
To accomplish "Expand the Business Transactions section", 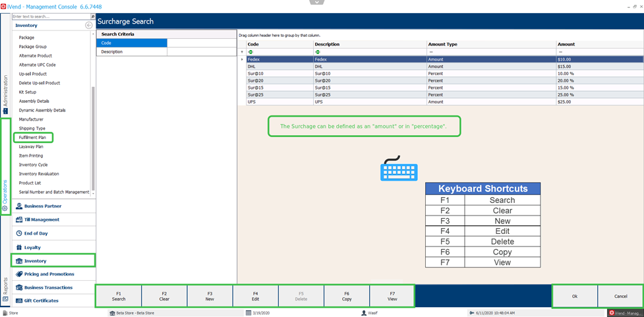I will (53, 287).
